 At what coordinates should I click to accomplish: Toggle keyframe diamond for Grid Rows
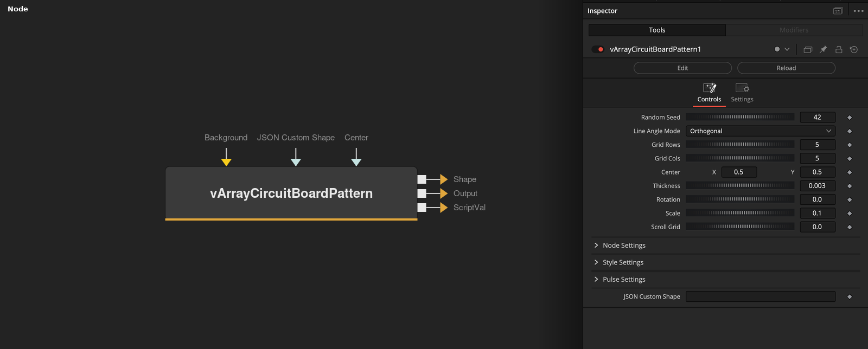(x=850, y=145)
